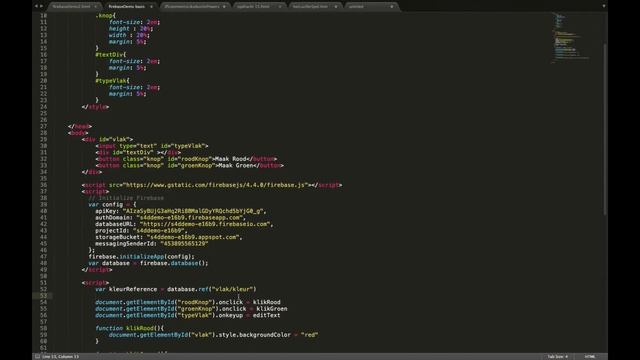Click the .knop selector text
Viewport: 640px width, 360px height.
click(x=105, y=16)
